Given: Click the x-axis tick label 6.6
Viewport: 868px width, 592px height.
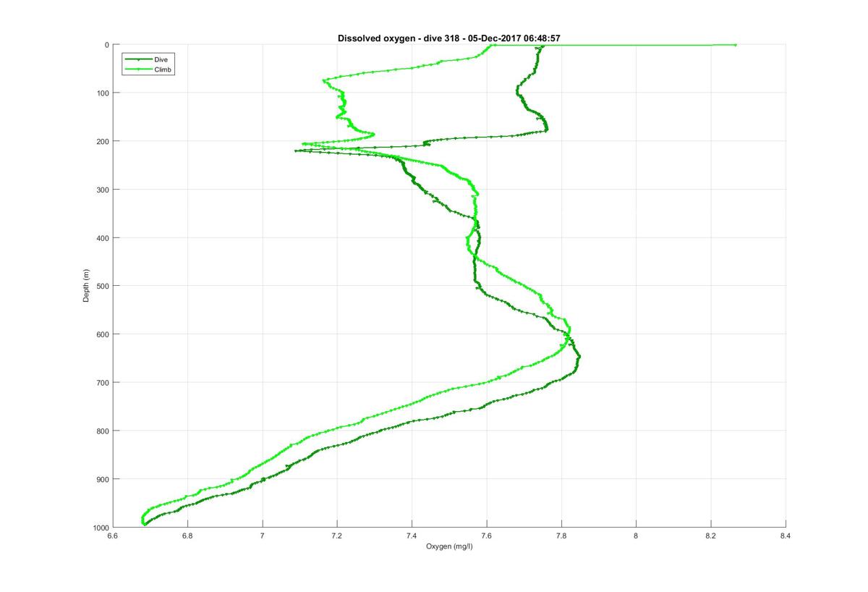Looking at the screenshot, I should coord(112,536).
